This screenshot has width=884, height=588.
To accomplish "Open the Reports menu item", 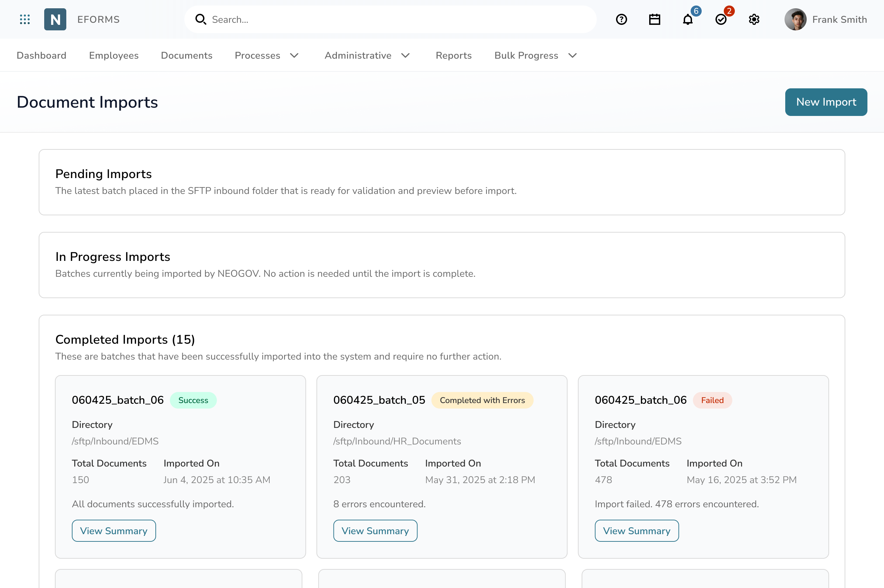I will click(x=453, y=56).
